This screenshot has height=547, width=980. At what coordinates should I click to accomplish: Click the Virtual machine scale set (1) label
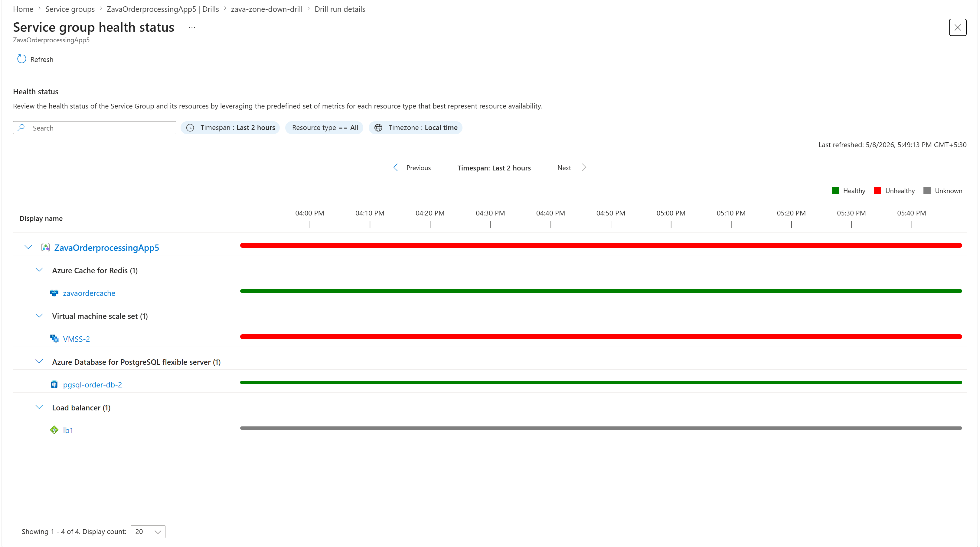tap(100, 316)
